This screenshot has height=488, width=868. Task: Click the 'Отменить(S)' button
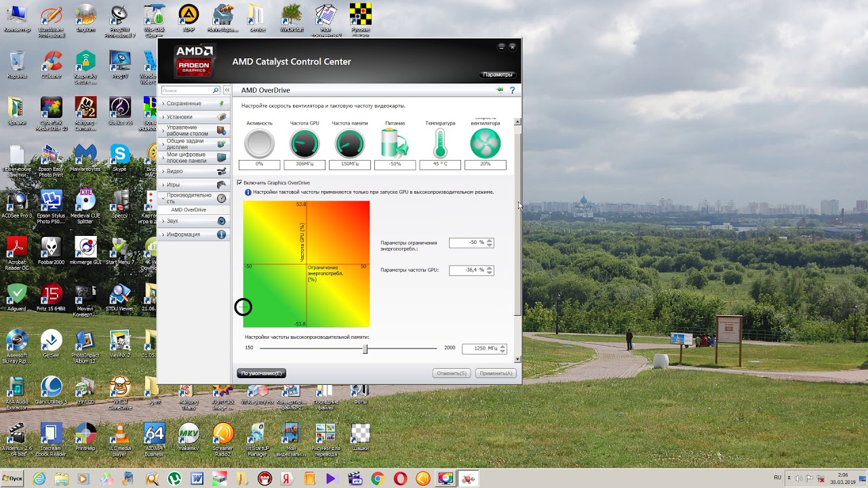point(452,373)
